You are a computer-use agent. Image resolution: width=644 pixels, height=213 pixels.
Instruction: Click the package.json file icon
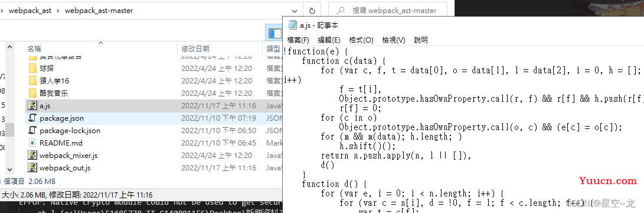32,118
